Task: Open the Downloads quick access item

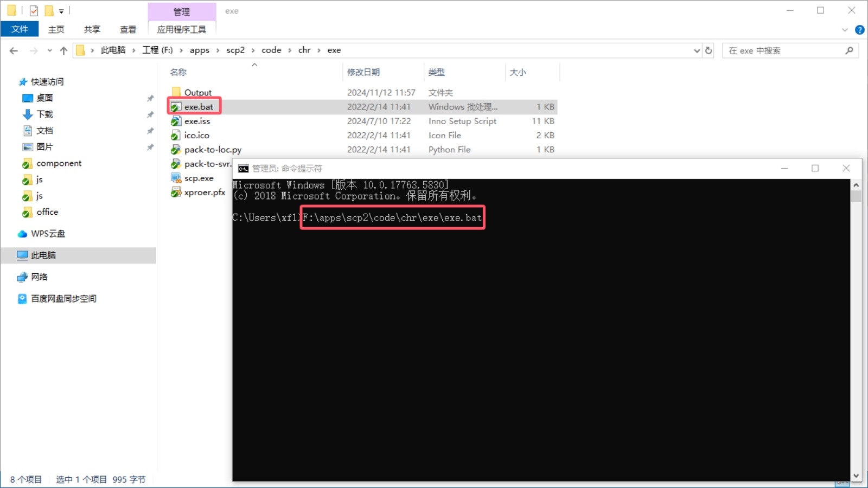Action: (44, 114)
